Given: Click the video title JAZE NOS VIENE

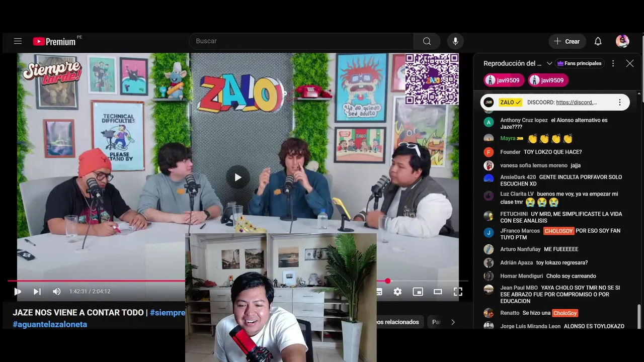Looking at the screenshot, I should [79, 312].
